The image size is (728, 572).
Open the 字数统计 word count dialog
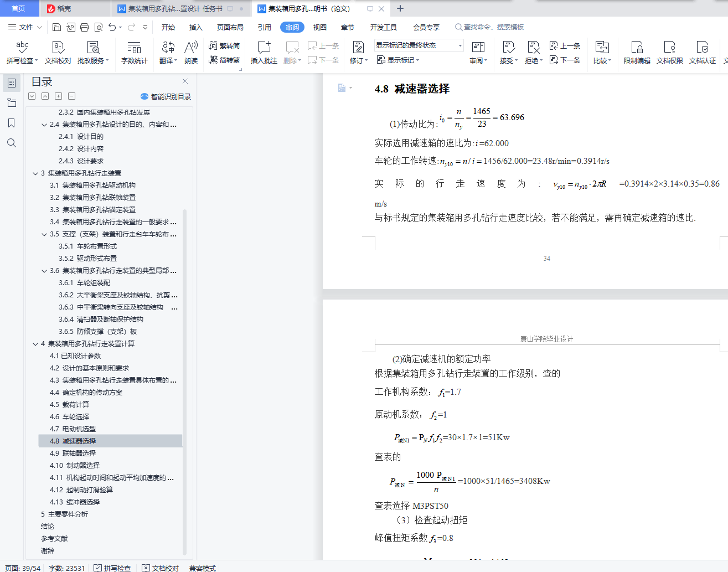tap(135, 53)
